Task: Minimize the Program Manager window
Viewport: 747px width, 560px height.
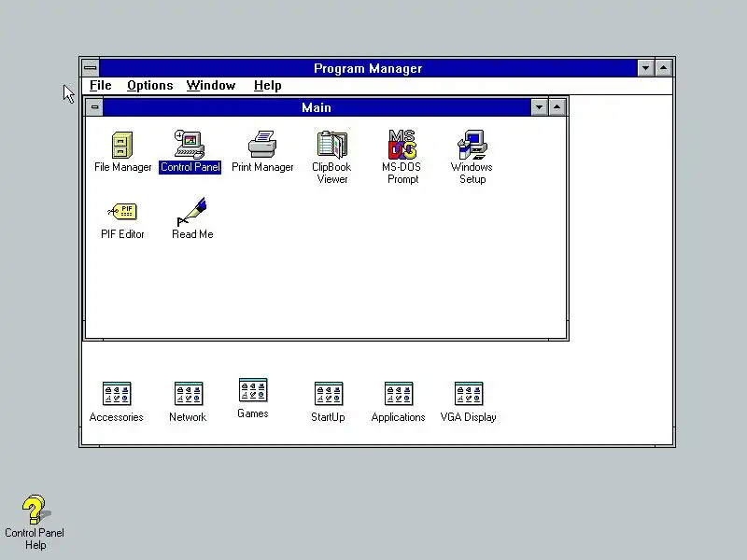Action: click(x=645, y=67)
